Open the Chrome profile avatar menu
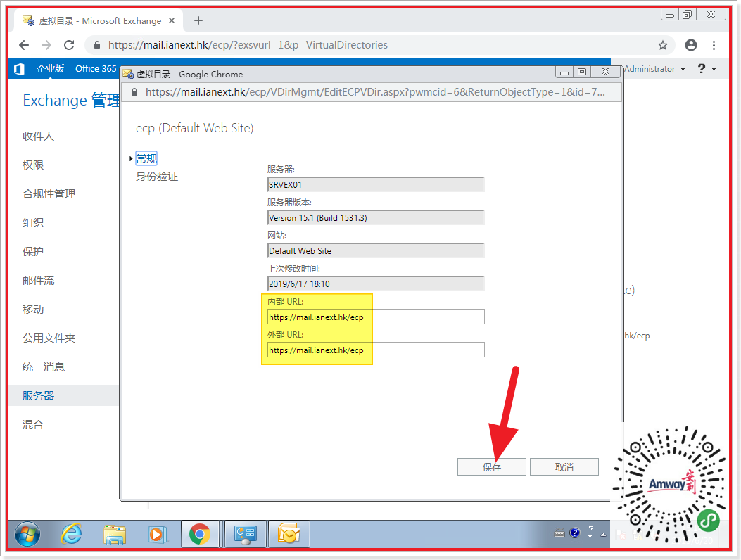 (x=691, y=45)
